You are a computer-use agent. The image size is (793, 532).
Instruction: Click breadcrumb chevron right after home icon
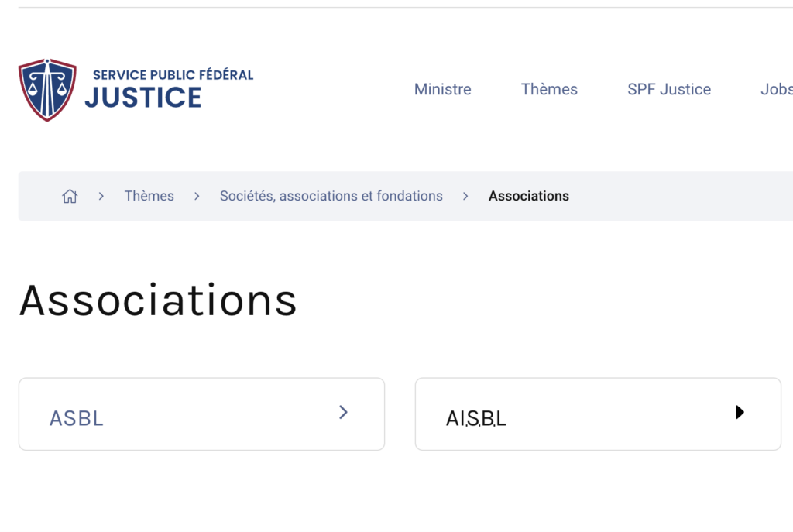101,197
